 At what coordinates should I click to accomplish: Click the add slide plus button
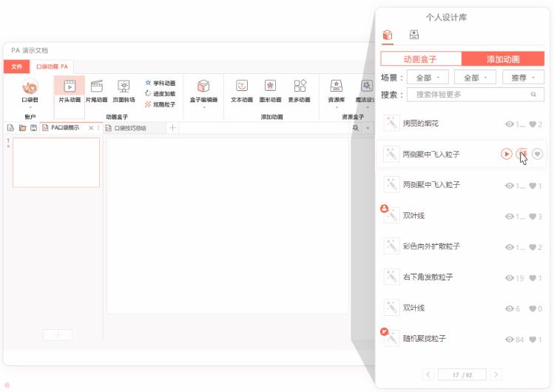(x=58, y=334)
